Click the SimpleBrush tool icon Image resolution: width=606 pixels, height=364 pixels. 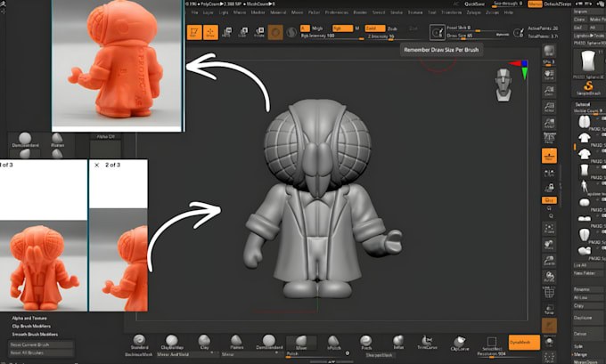pos(588,88)
